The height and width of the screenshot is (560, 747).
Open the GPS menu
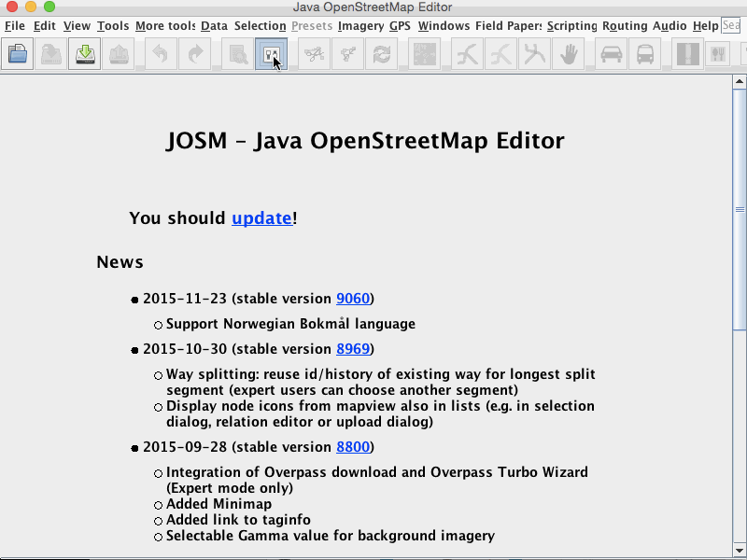400,26
